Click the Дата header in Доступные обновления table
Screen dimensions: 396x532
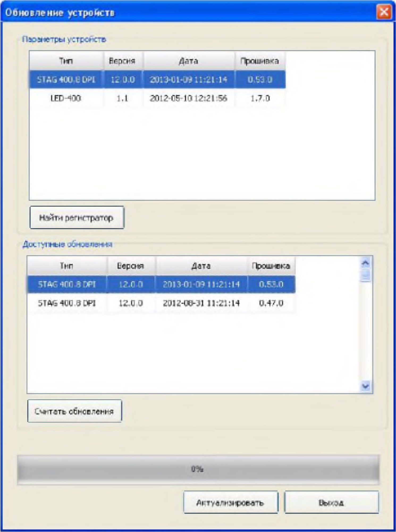coord(201,266)
